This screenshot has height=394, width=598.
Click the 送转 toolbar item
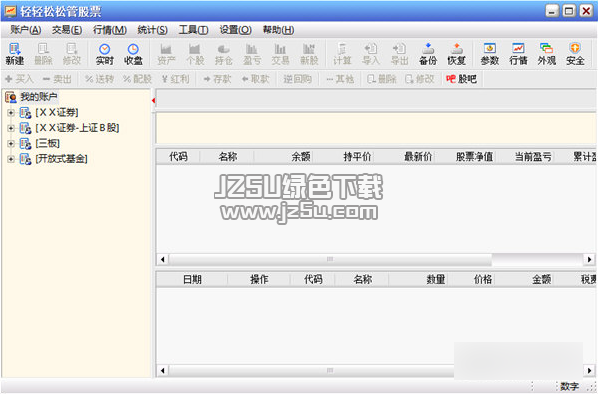[x=100, y=79]
